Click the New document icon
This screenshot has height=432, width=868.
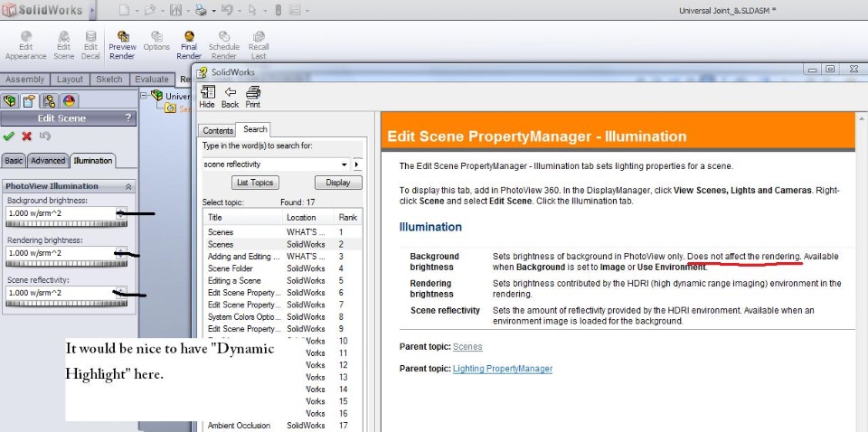click(125, 10)
